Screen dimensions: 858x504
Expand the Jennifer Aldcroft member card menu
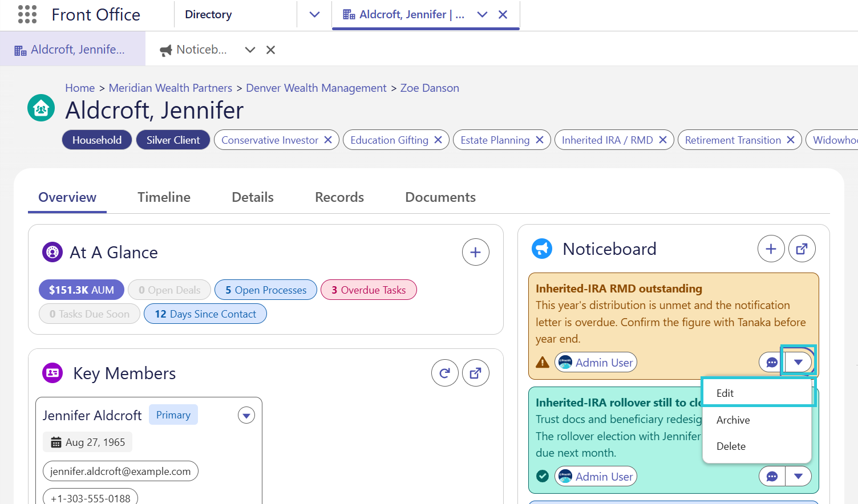tap(246, 415)
